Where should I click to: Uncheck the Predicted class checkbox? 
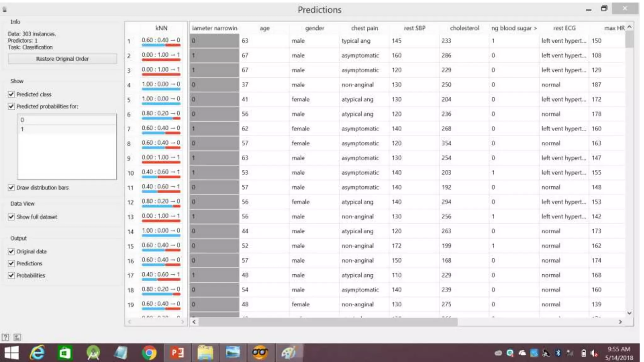click(12, 94)
